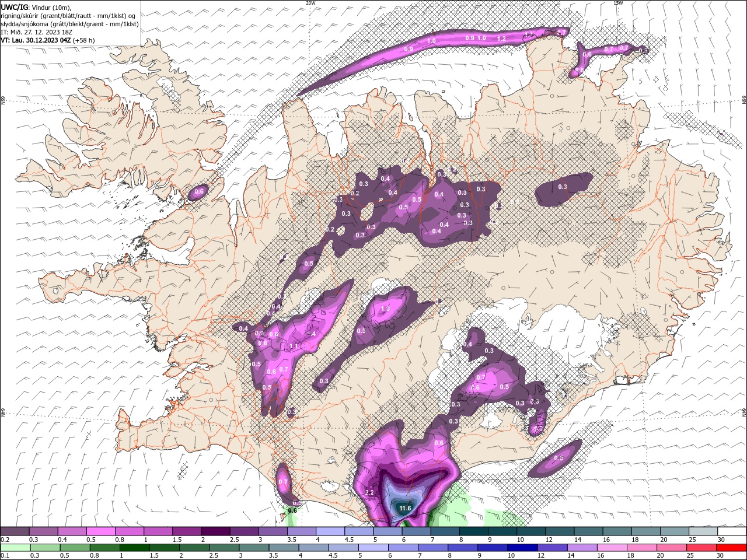Click the "VT: Lau. 30.12.2023 04Z" valid time
The height and width of the screenshot is (560, 747).
pos(36,40)
